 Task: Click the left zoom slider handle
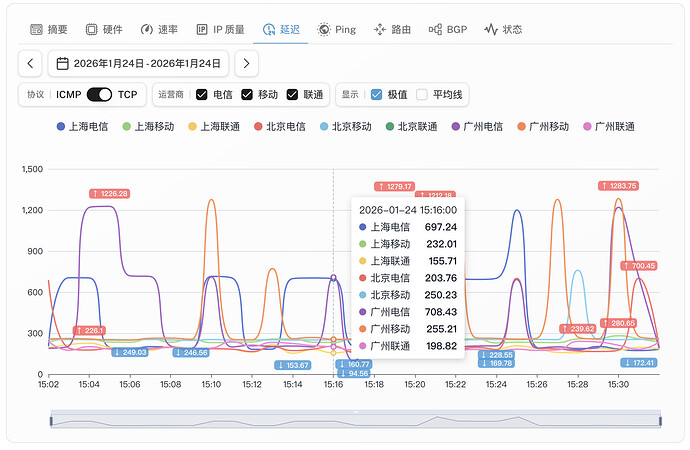pos(51,421)
